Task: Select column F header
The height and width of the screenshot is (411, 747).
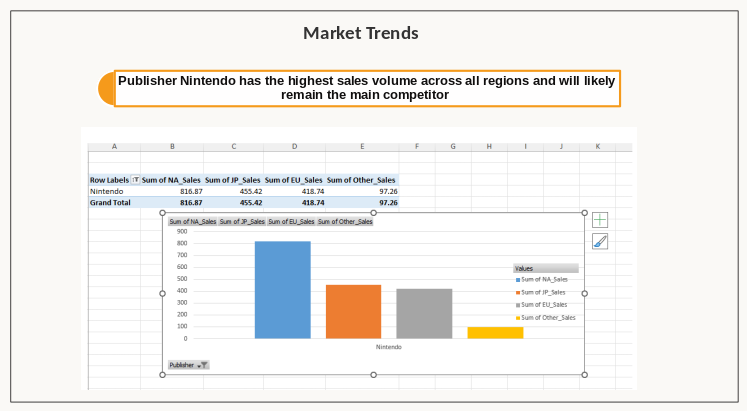Action: click(x=417, y=147)
